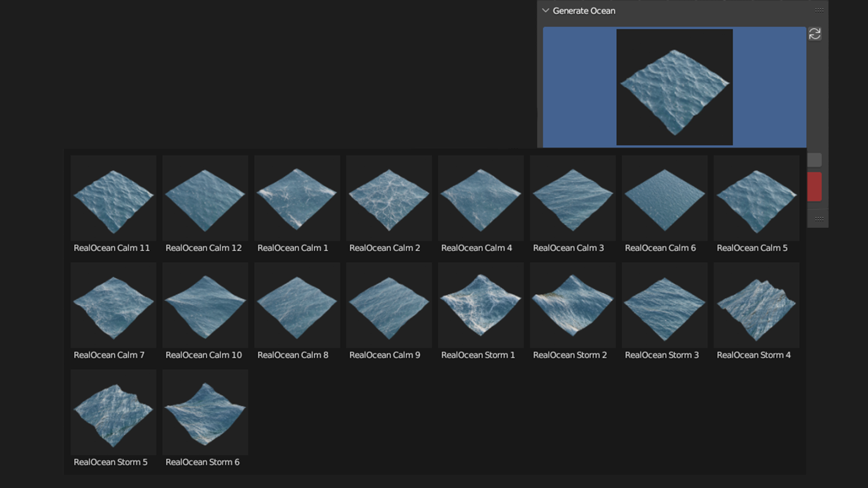Viewport: 868px width, 488px height.
Task: Pick the RealOcean Calm 9 preset
Action: pyautogui.click(x=389, y=305)
